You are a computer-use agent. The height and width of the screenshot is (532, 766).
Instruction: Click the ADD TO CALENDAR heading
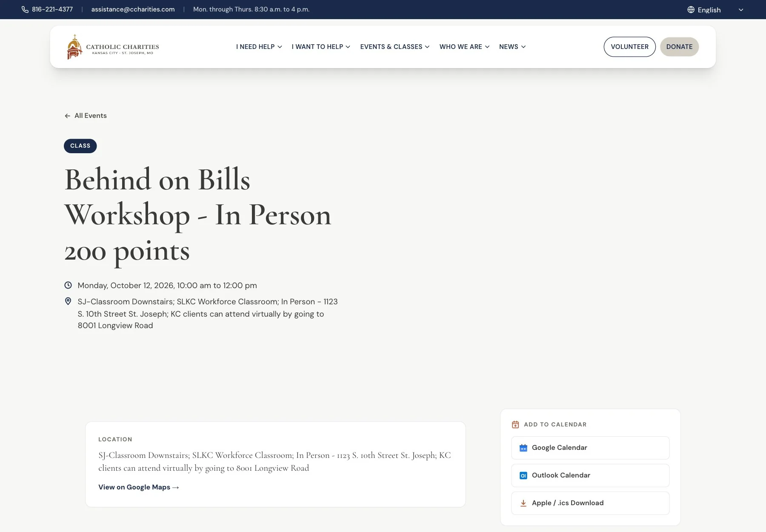click(x=555, y=424)
